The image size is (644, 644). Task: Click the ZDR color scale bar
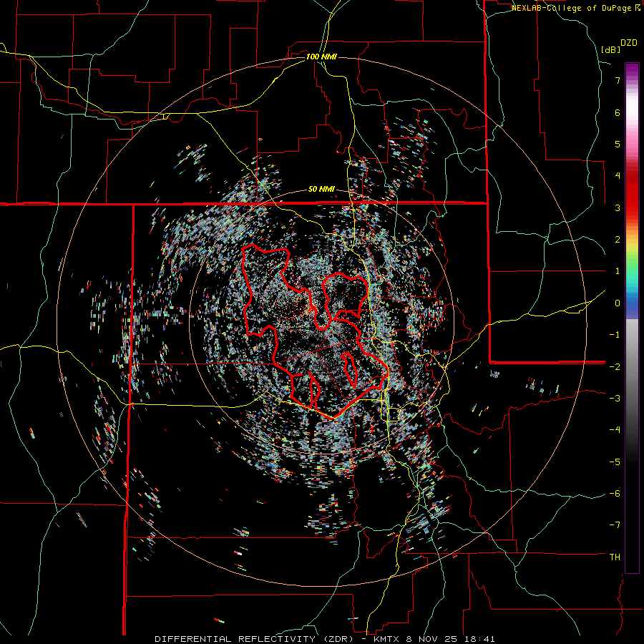[632, 318]
